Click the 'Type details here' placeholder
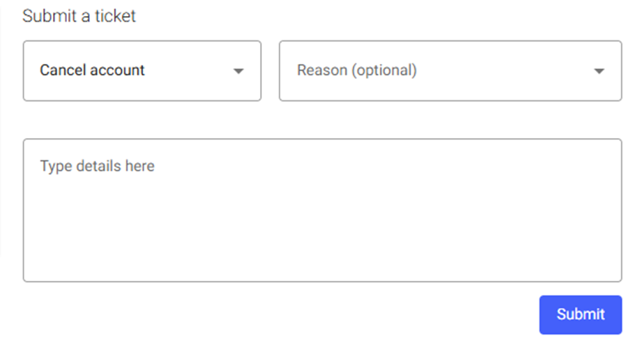This screenshot has height=352, width=644. pos(97,166)
